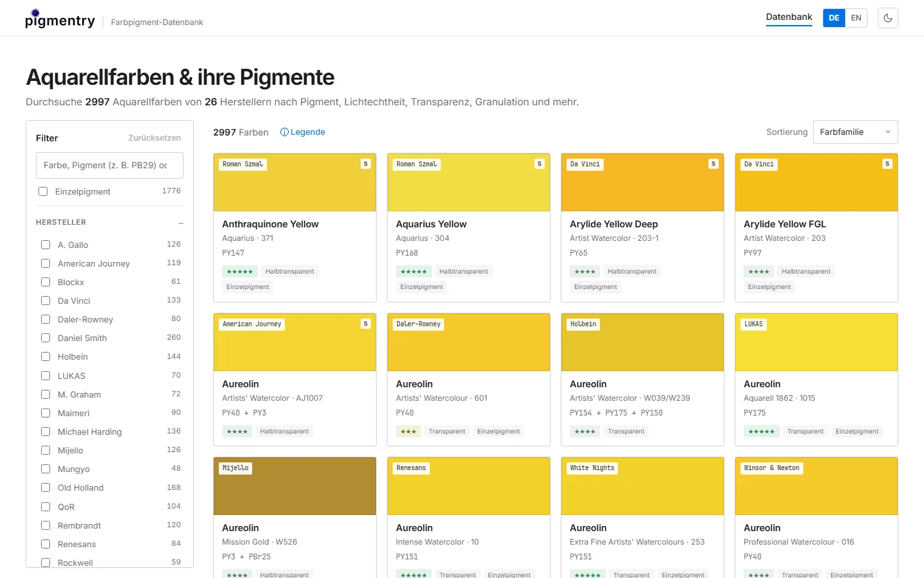924x578 pixels.
Task: Click the Renesans brand tag on card
Action: (411, 468)
